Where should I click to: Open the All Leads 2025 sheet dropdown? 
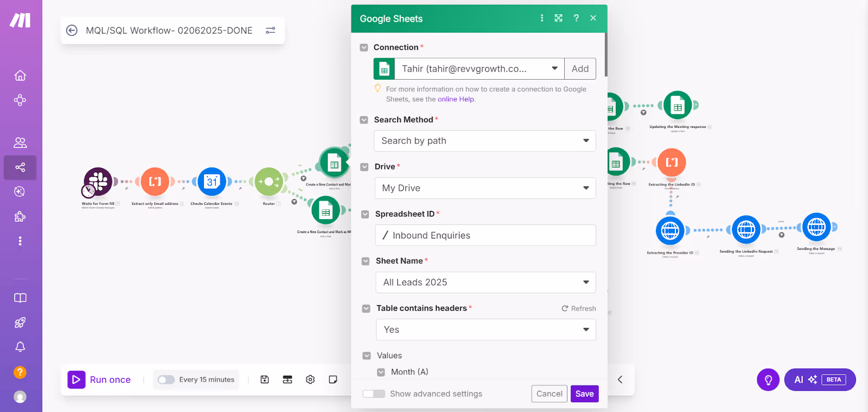pos(486,282)
